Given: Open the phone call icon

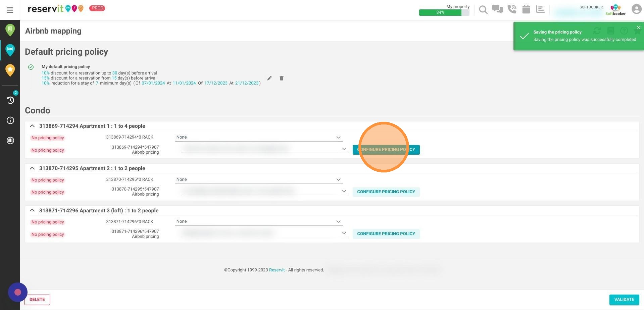Looking at the screenshot, I should tap(512, 9).
